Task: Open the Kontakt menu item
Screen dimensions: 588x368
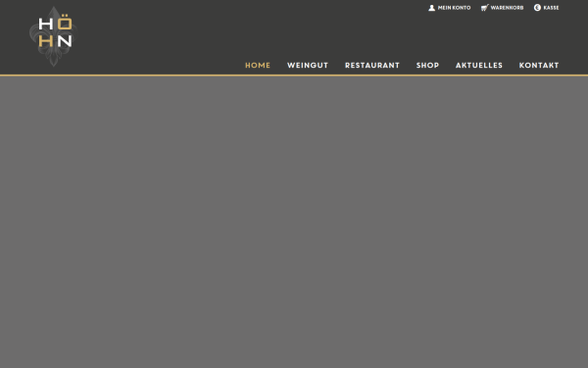Action: point(539,66)
